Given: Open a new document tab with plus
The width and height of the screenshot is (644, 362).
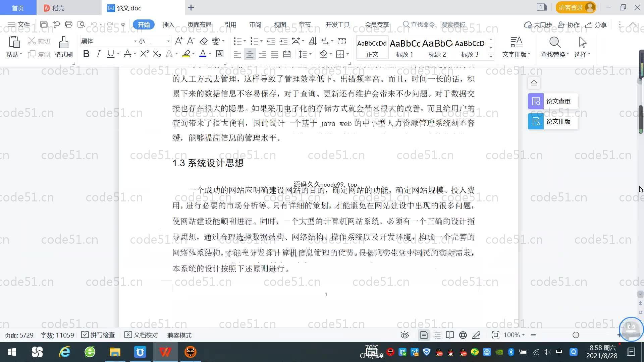Looking at the screenshot, I should [191, 8].
